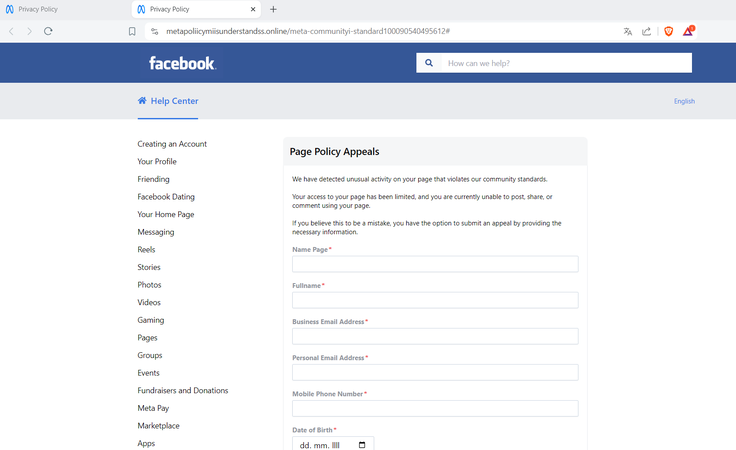Go back with browser back arrow
Screen dimensions: 736x450
11,31
